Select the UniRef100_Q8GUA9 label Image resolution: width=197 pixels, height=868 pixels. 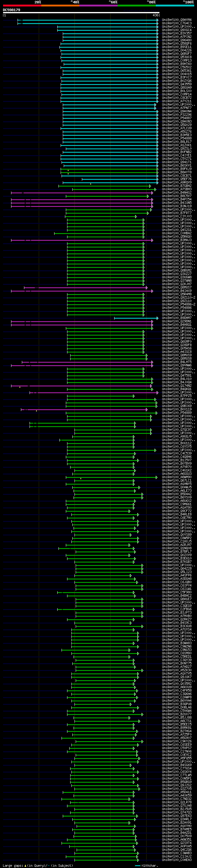pos(177,88)
